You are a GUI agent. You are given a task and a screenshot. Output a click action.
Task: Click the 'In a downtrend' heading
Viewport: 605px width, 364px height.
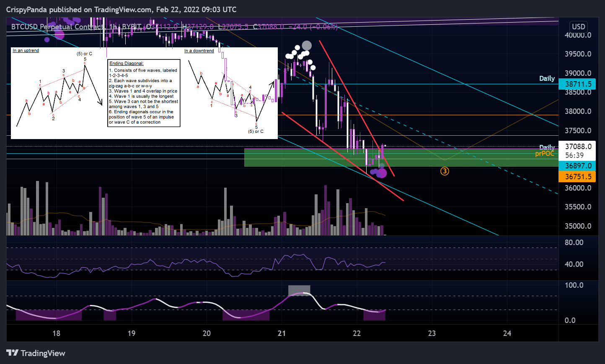199,51
